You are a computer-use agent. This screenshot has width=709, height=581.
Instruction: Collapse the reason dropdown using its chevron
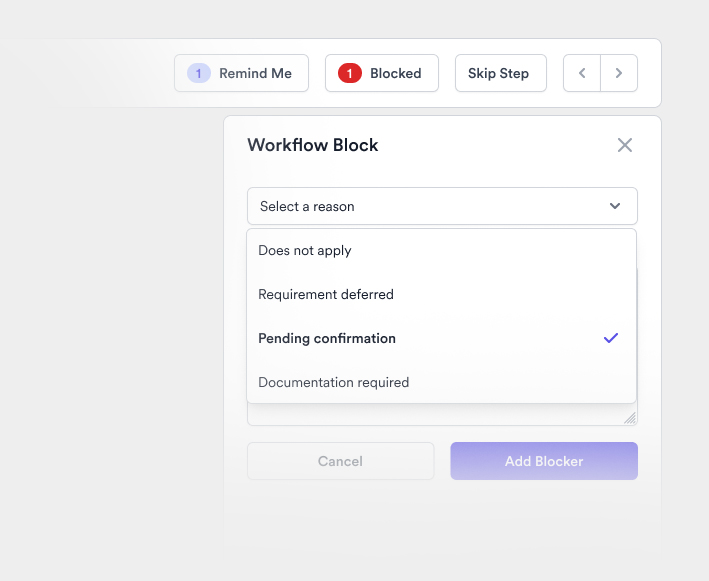pyautogui.click(x=615, y=206)
